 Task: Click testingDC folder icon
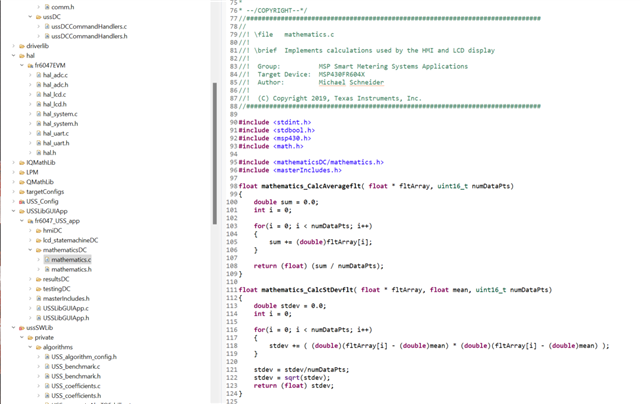pos(39,289)
